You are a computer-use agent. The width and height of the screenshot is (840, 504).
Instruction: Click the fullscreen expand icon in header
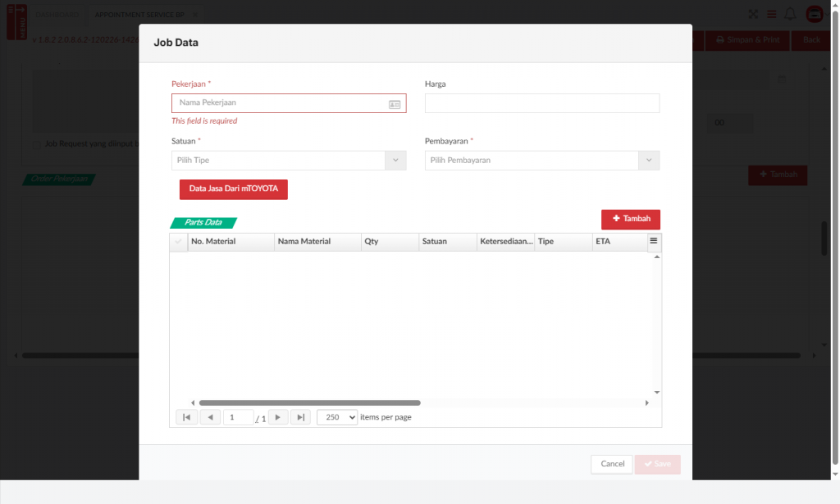[x=753, y=14]
